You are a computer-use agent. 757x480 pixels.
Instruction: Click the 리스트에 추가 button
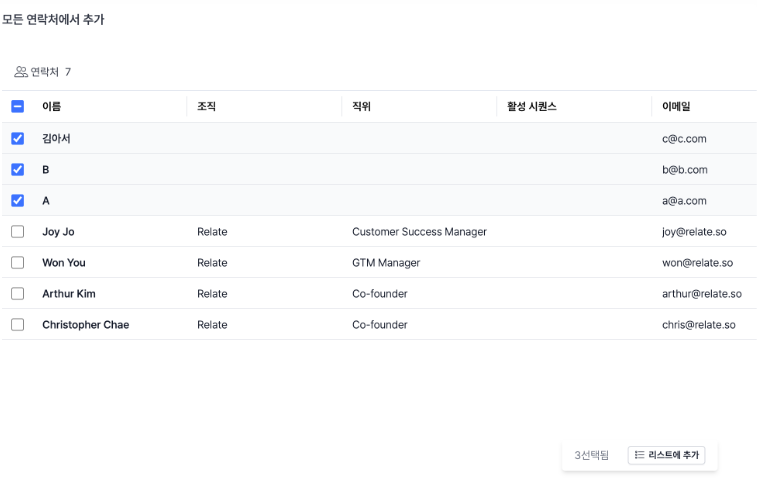click(x=666, y=455)
